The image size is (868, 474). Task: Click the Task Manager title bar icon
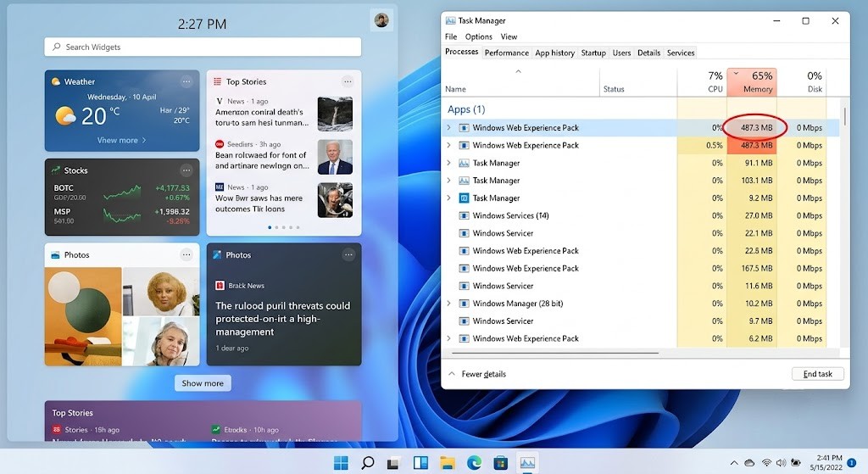[x=451, y=20]
